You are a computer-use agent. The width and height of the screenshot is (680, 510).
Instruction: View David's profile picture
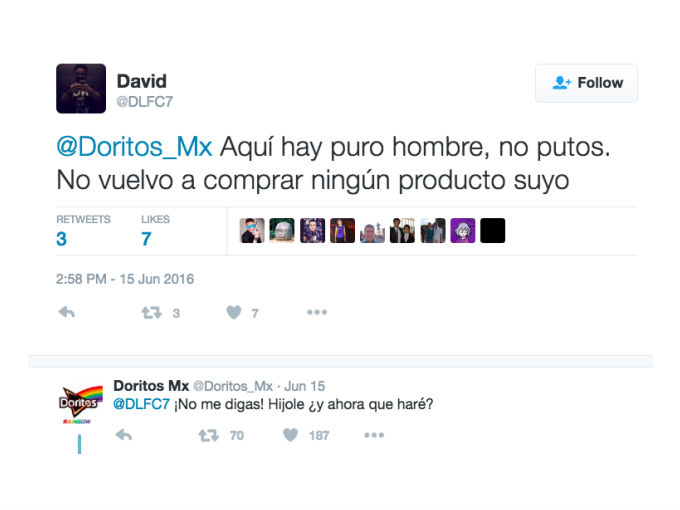(x=81, y=88)
